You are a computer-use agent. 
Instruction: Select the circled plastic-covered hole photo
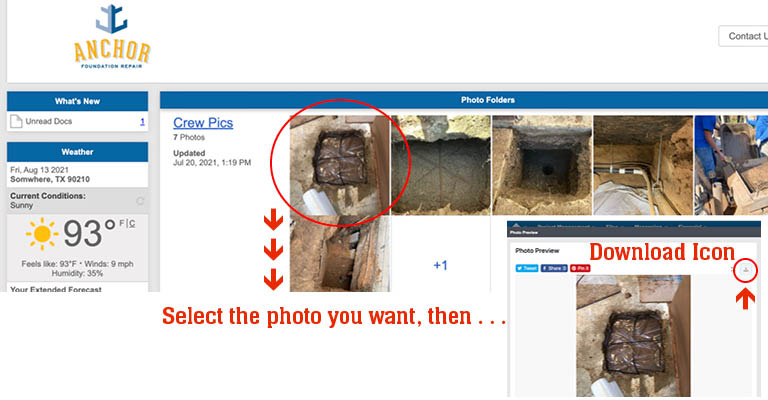click(x=339, y=165)
